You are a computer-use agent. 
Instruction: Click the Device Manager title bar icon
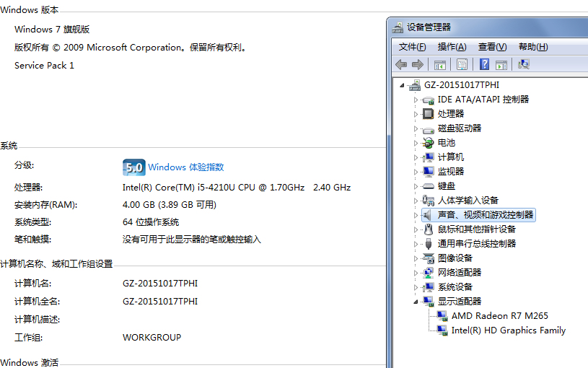398,27
